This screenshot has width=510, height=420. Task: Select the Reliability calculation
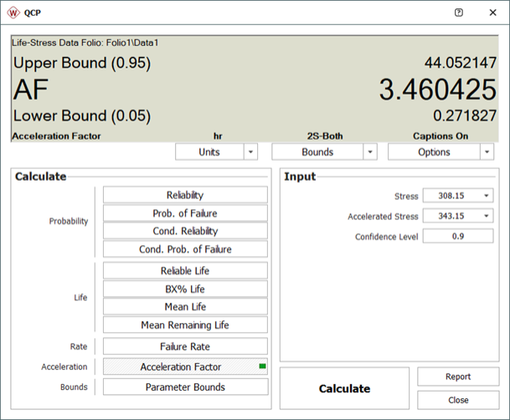click(185, 195)
